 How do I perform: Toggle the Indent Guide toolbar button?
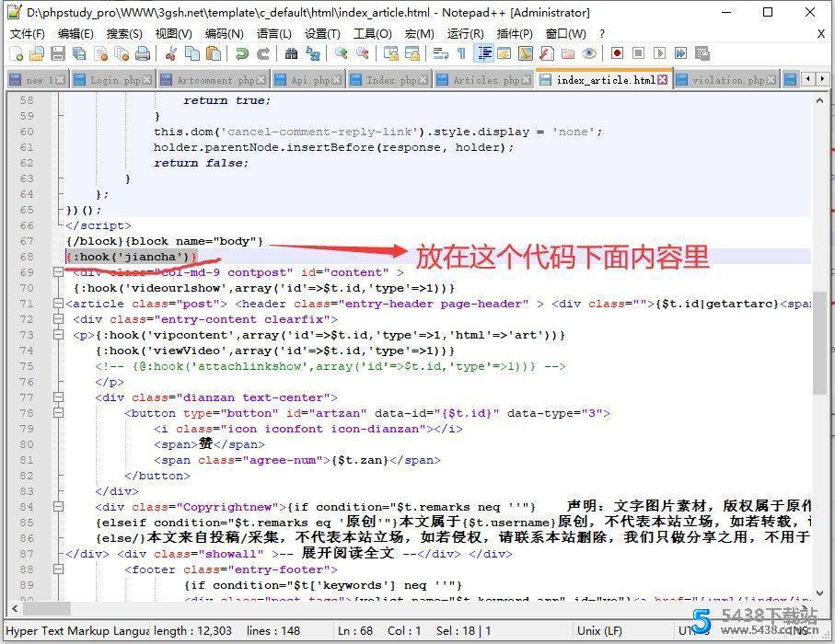(483, 54)
